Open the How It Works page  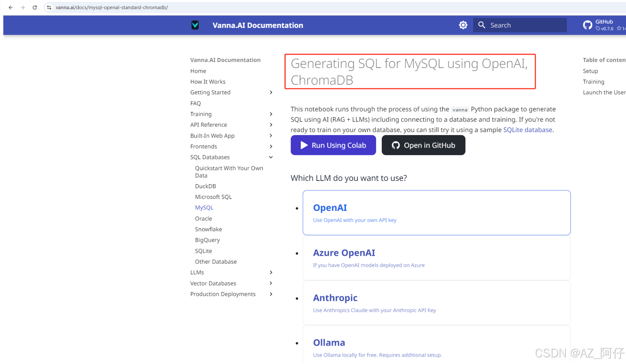208,82
